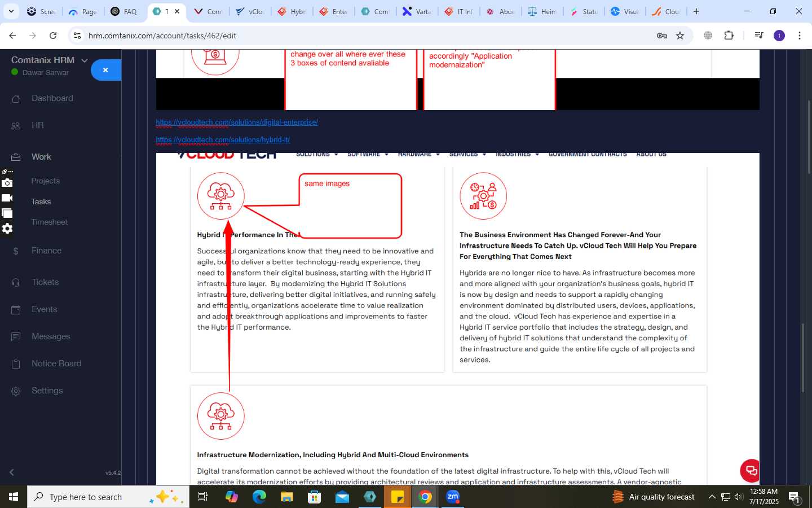
Task: Close the active task edit tab
Action: 177,11
